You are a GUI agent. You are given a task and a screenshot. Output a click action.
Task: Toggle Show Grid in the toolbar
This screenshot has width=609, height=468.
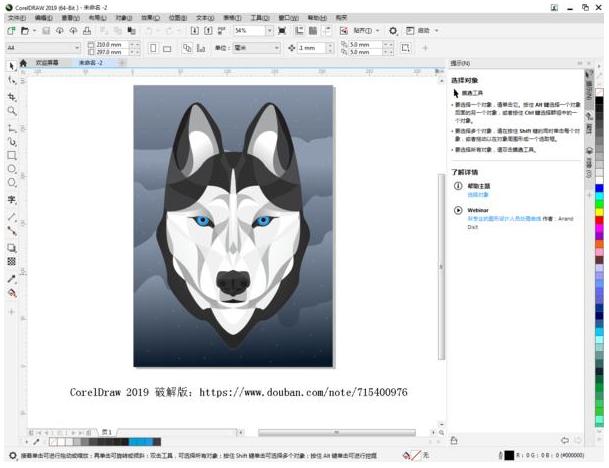[x=313, y=31]
